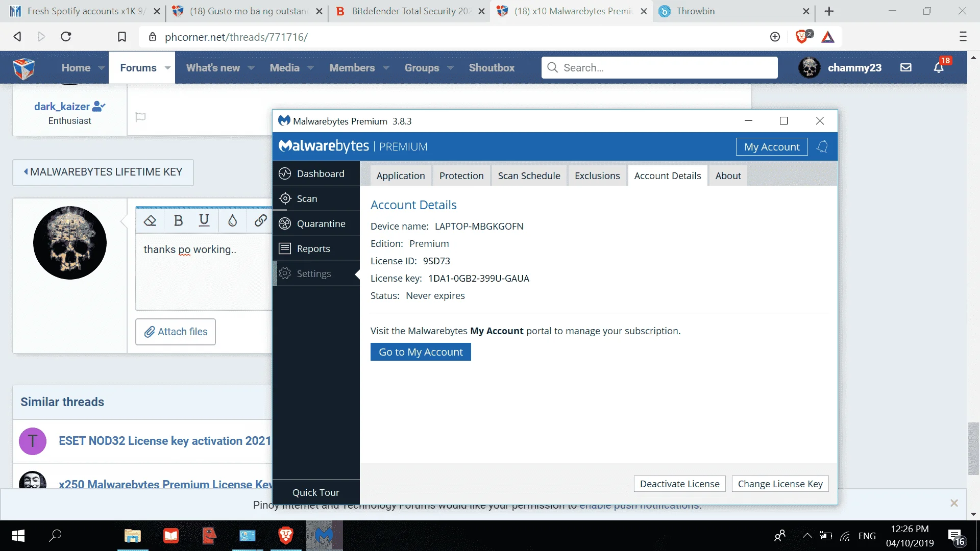
Task: Click Deactivate License button
Action: point(679,484)
